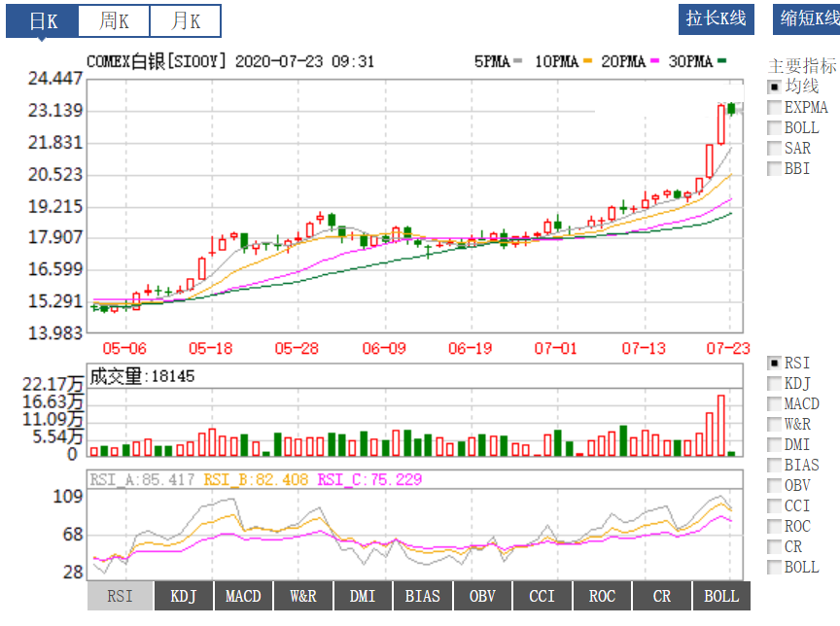Choose the SAR main indicator option
This screenshot has width=840, height=626.
[774, 148]
